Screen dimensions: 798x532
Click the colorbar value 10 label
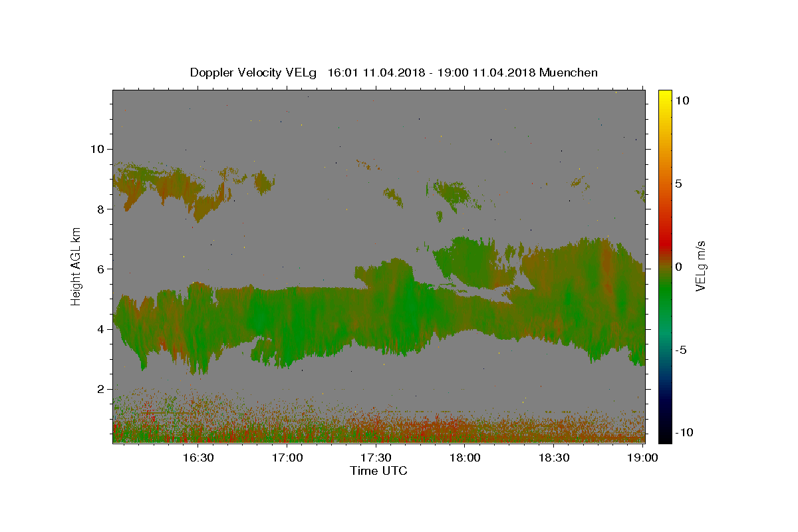click(x=682, y=100)
